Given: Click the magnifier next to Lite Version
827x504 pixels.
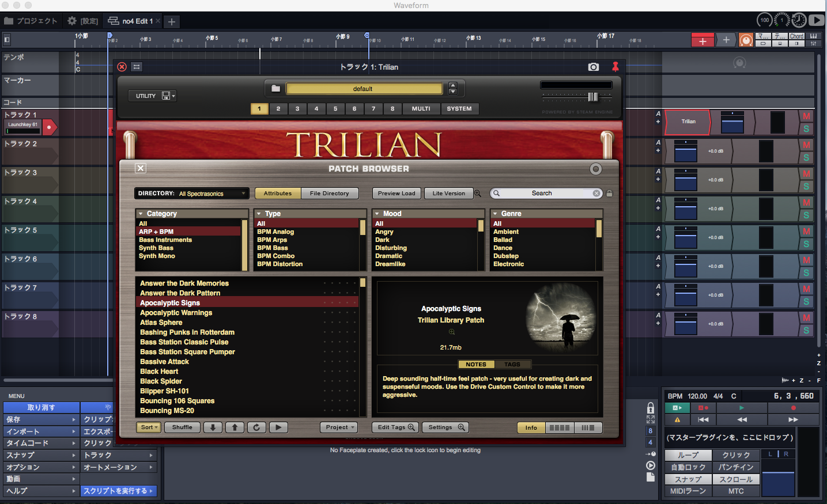Looking at the screenshot, I should tap(477, 194).
